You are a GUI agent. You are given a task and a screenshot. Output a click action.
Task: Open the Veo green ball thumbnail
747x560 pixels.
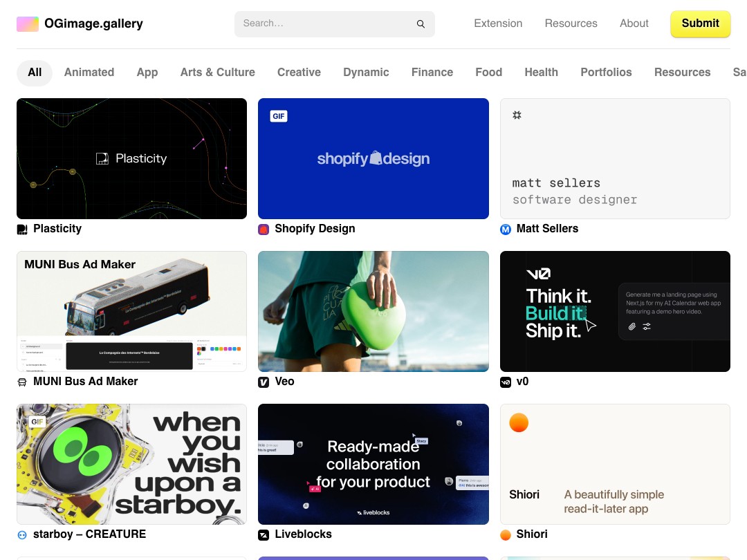(373, 311)
